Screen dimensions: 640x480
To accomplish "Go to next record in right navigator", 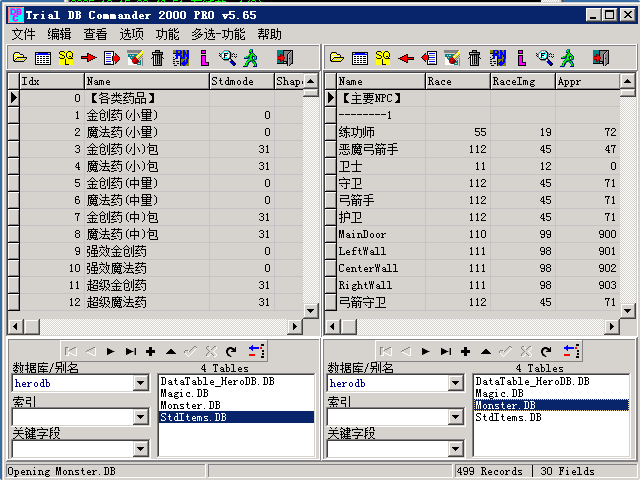I will [425, 351].
